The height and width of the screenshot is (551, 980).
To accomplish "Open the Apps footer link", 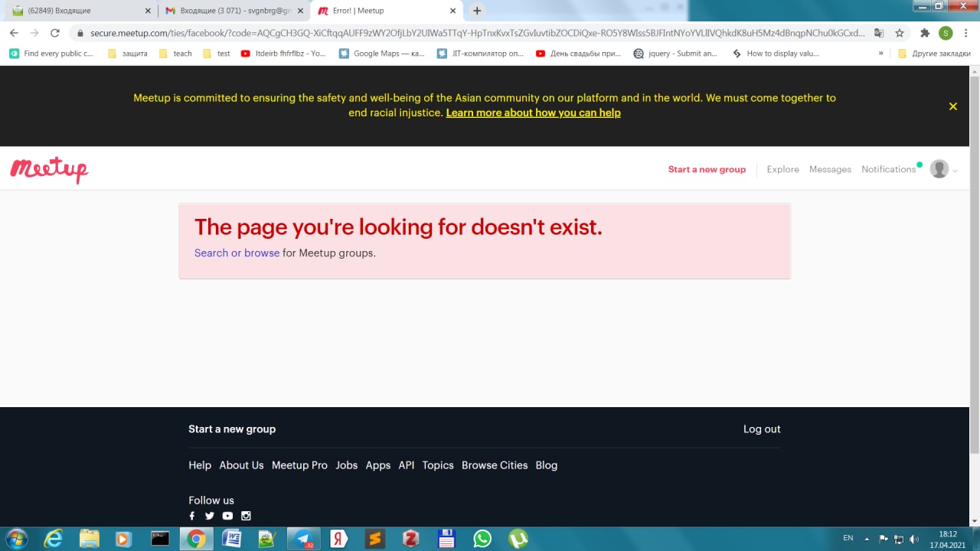I will point(378,465).
